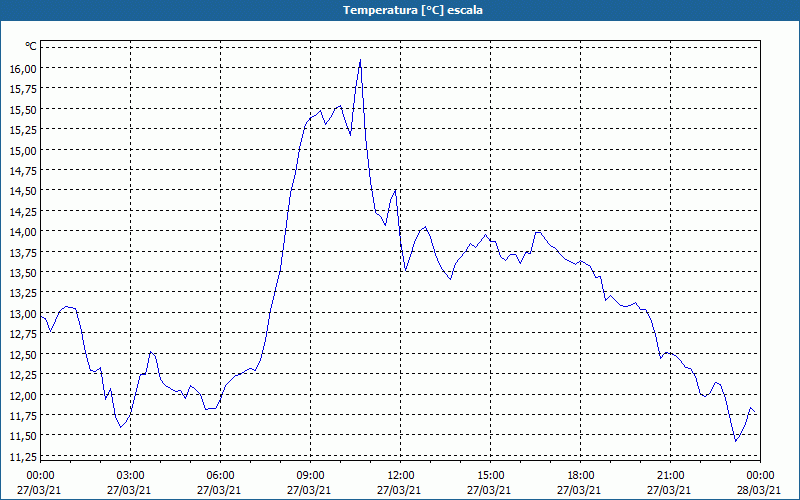Select the 13,00 y-axis label
The image size is (800, 500).
click(23, 313)
